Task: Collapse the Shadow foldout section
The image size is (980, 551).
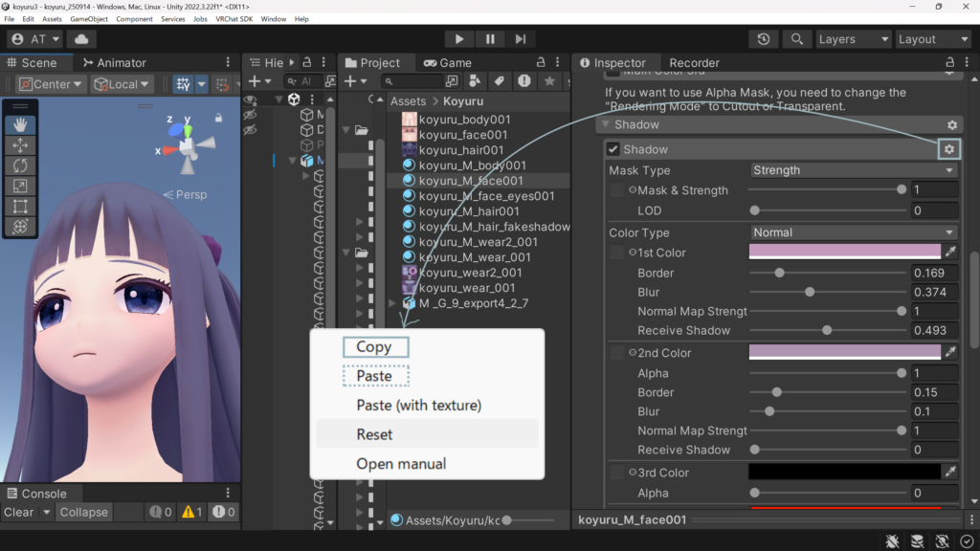Action: (606, 124)
